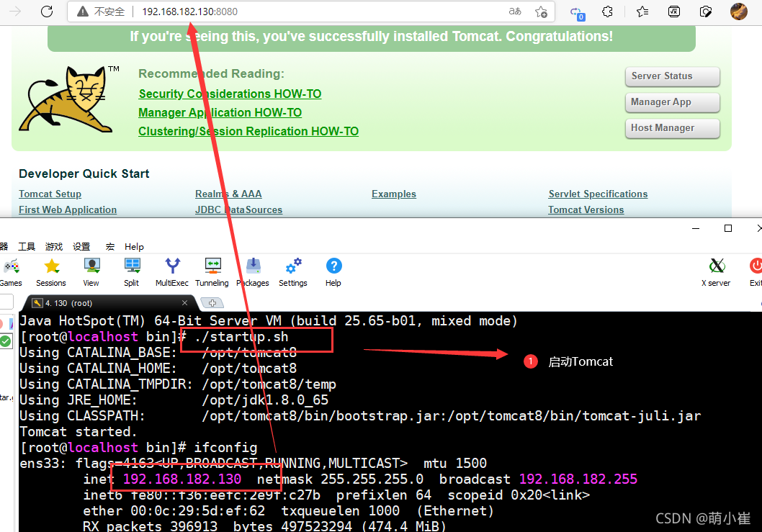Click the browser profile avatar
This screenshot has height=532, width=762.
[x=739, y=12]
